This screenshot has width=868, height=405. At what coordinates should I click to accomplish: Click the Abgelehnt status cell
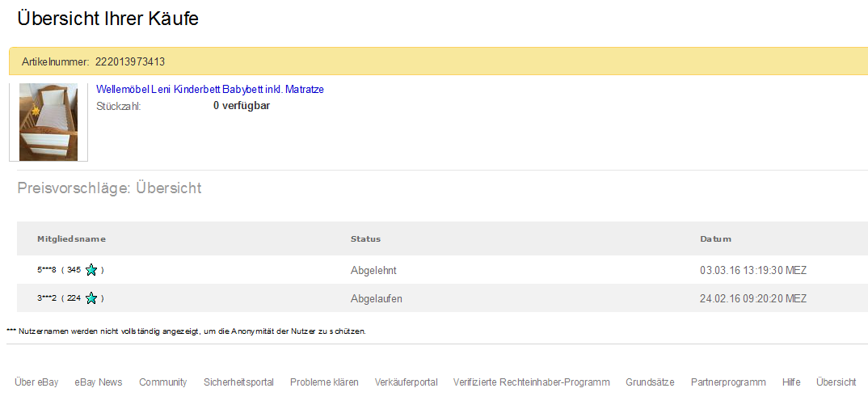pyautogui.click(x=373, y=270)
